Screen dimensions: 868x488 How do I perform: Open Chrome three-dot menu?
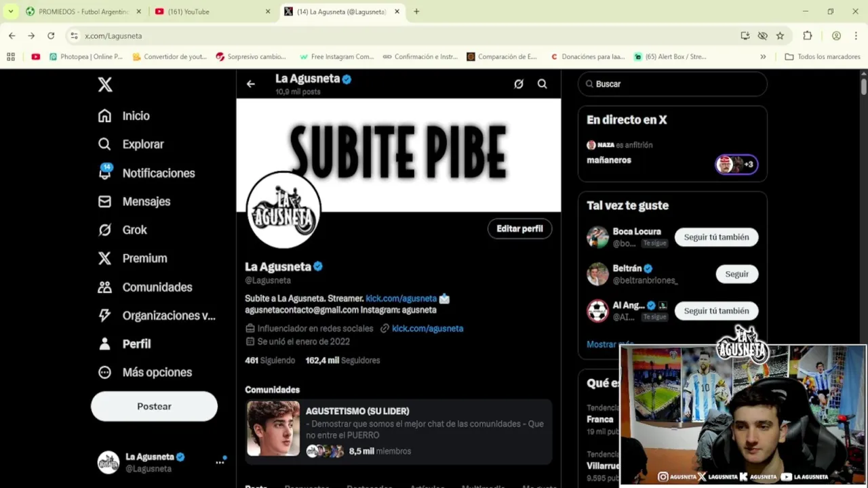point(856,36)
